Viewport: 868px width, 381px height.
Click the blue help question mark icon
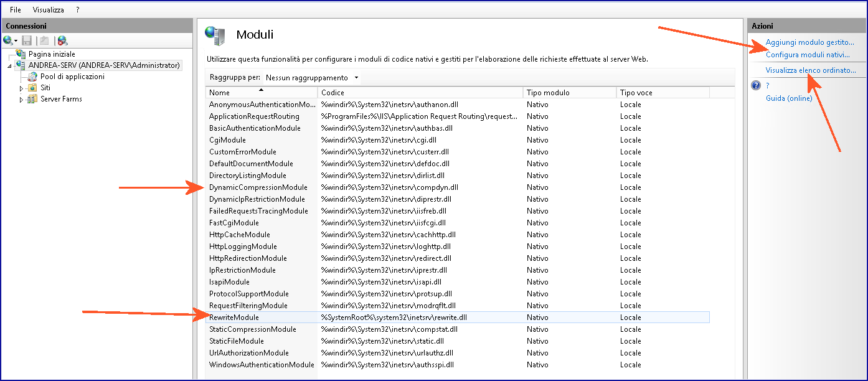click(756, 86)
